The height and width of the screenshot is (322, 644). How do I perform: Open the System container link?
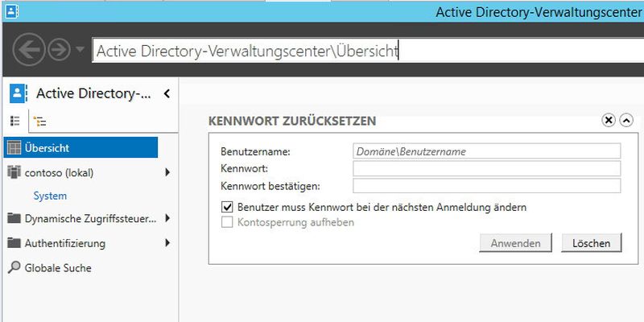point(50,196)
